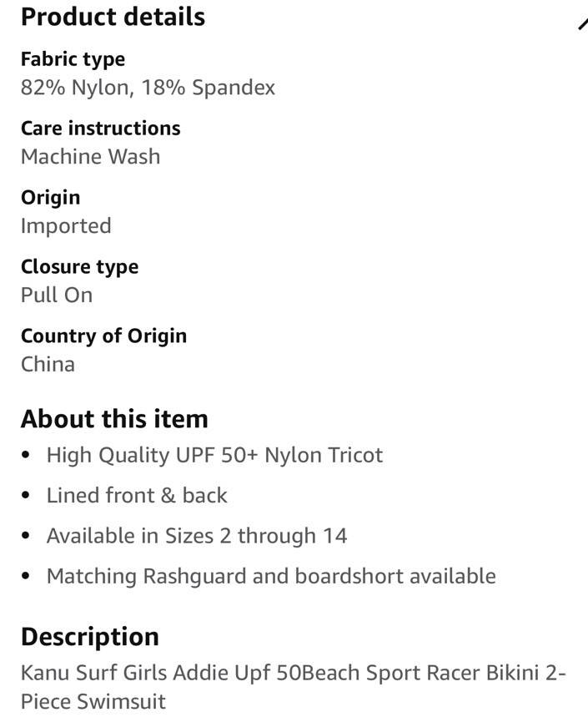Tap the About this item heading
Screen dimensions: 588x727
tap(114, 419)
